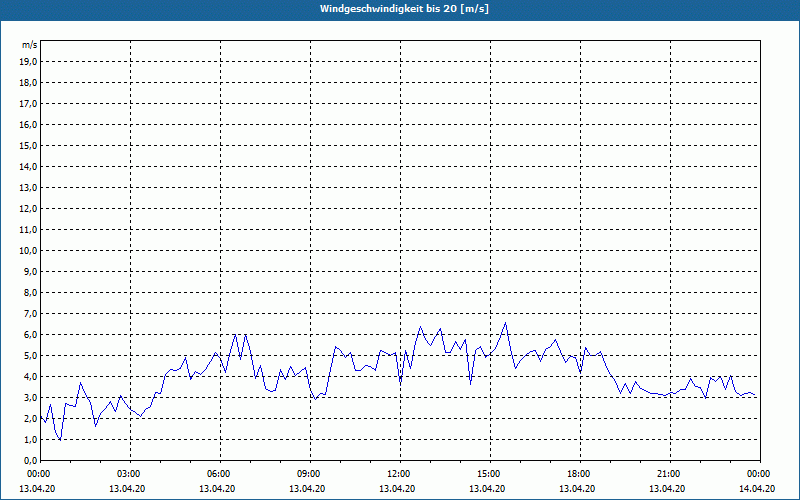Click the "13.04.20" date beneath "21:00"
Viewport: 800px width, 500px height.
pyautogui.click(x=667, y=489)
